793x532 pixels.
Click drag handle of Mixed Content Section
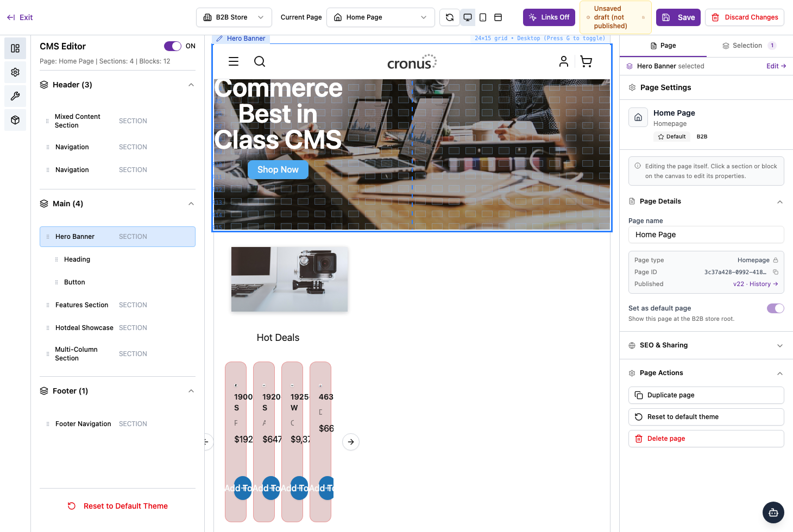pos(47,121)
